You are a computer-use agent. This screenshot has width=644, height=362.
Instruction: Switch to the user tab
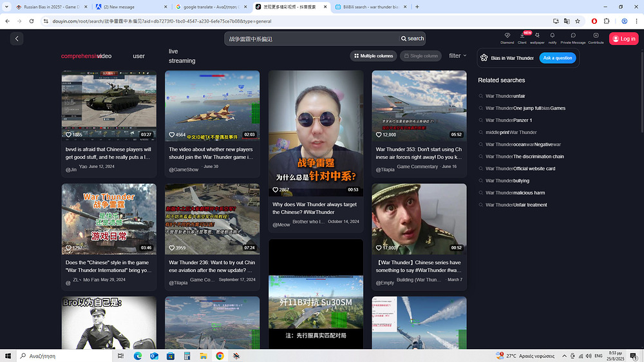139,56
